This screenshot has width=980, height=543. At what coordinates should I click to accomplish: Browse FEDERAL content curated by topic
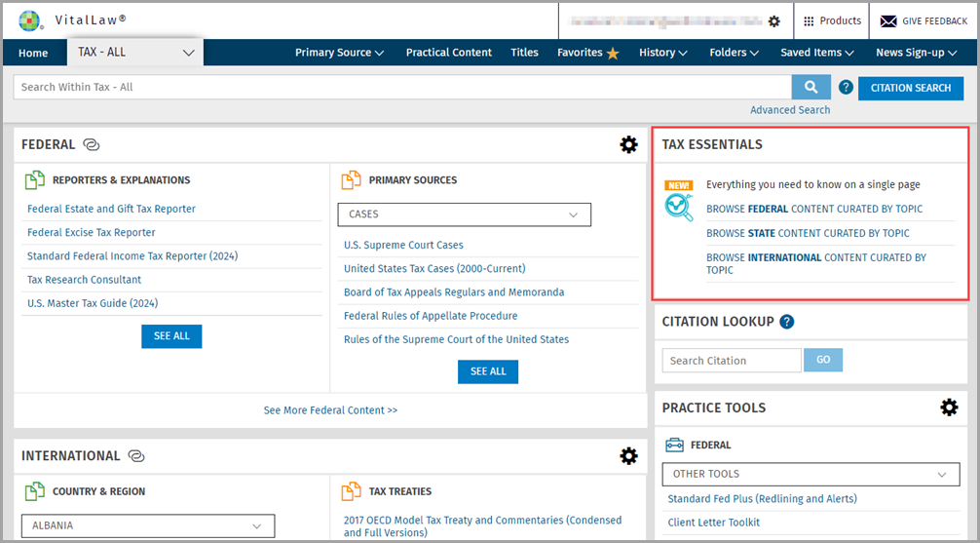pos(814,209)
